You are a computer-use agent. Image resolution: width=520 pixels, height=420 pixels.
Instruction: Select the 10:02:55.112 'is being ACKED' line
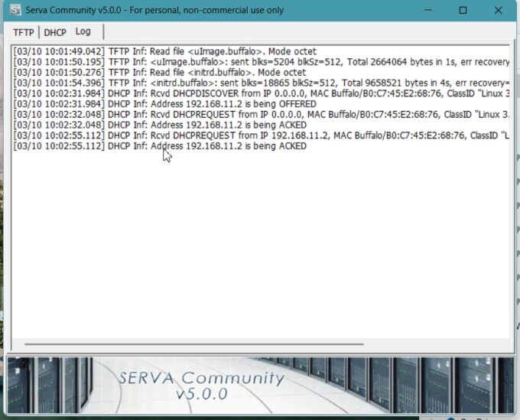pyautogui.click(x=160, y=146)
